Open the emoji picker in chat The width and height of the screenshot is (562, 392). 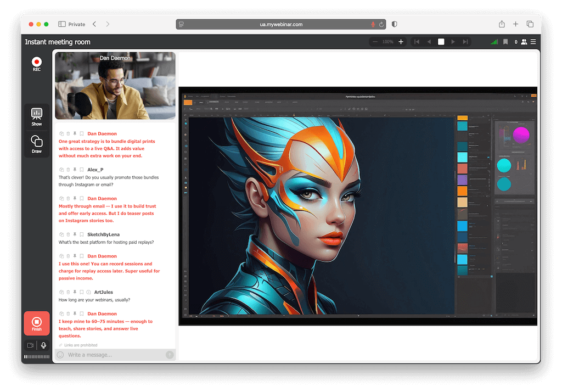[x=60, y=355]
